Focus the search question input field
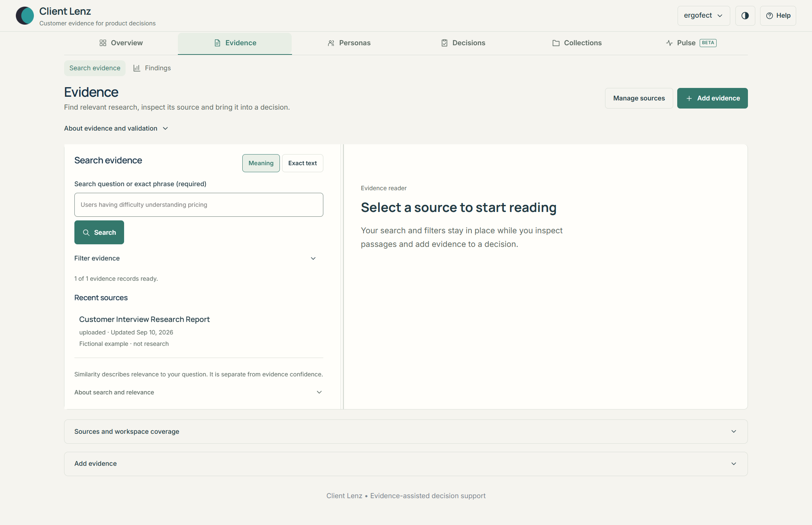 click(x=198, y=205)
